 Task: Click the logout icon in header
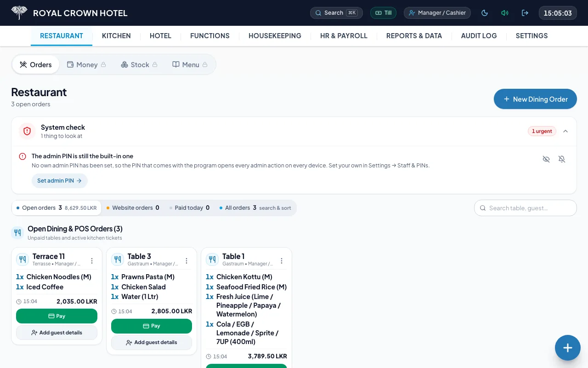[x=525, y=13]
